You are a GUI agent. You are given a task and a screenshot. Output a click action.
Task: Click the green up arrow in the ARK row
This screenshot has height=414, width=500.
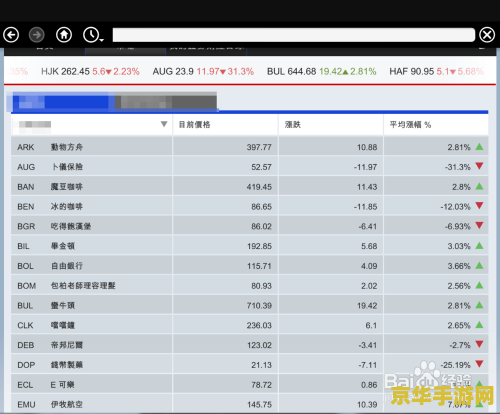[479, 146]
